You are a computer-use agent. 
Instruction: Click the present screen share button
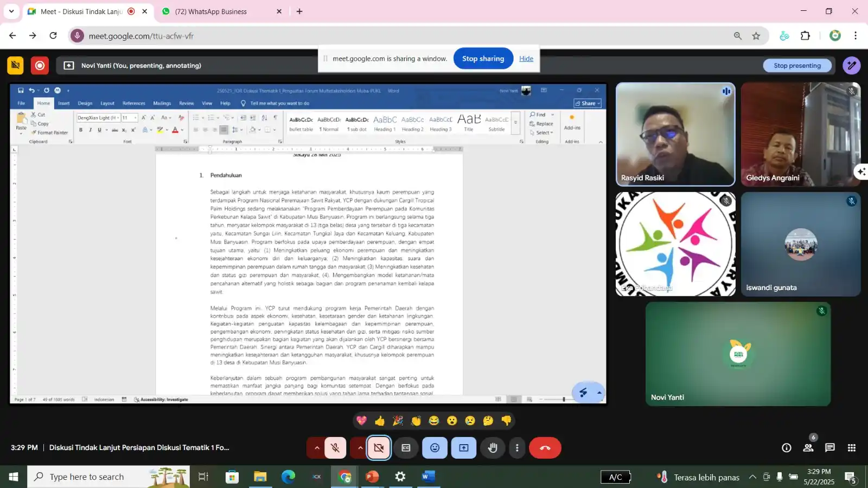(464, 448)
